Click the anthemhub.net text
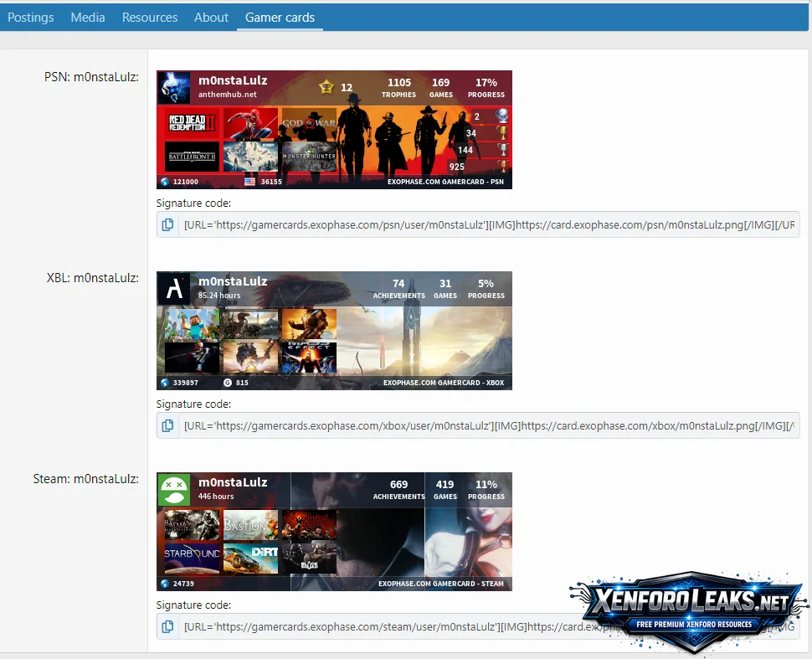The image size is (812, 659). pyautogui.click(x=228, y=95)
